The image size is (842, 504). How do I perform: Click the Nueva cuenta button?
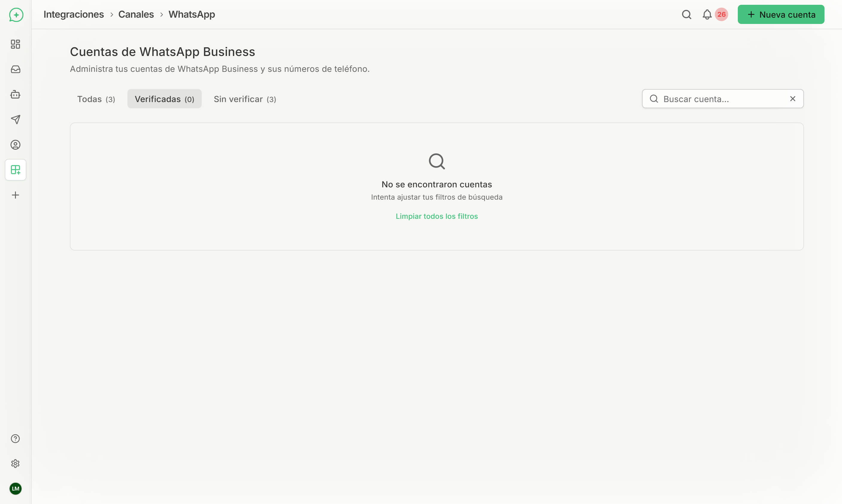point(781,14)
